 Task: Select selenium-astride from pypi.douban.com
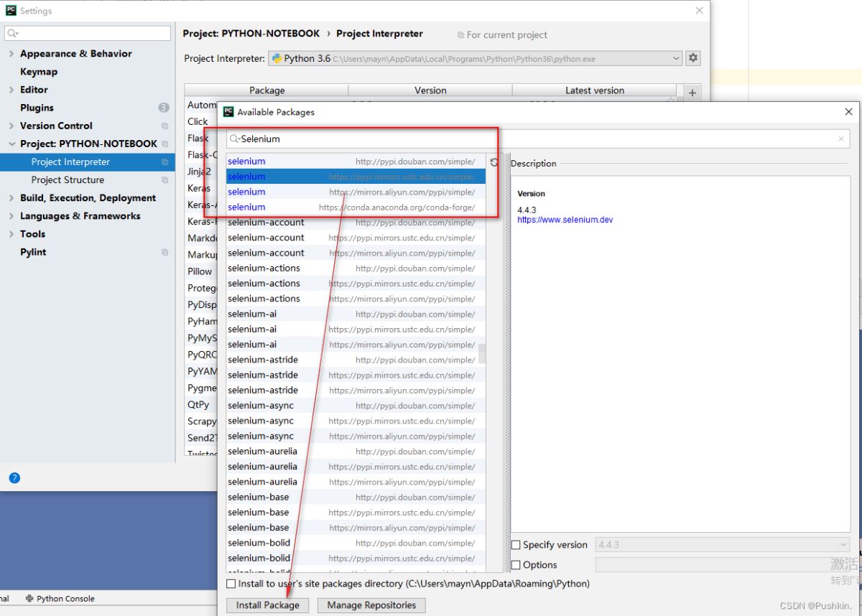pos(356,360)
